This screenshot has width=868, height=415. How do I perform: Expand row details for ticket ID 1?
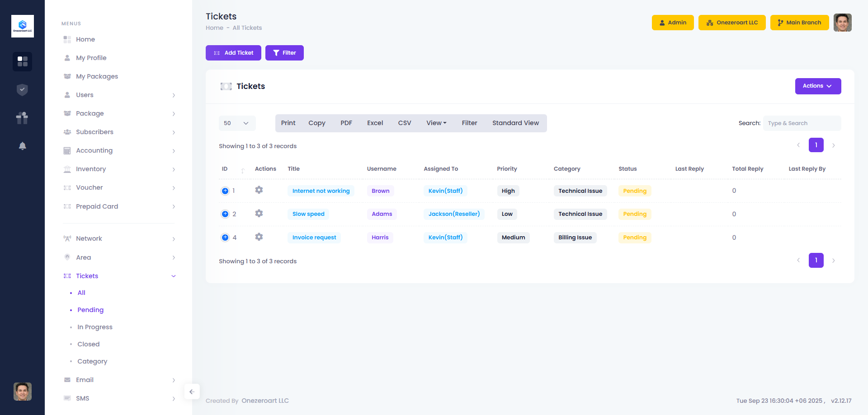pos(225,191)
